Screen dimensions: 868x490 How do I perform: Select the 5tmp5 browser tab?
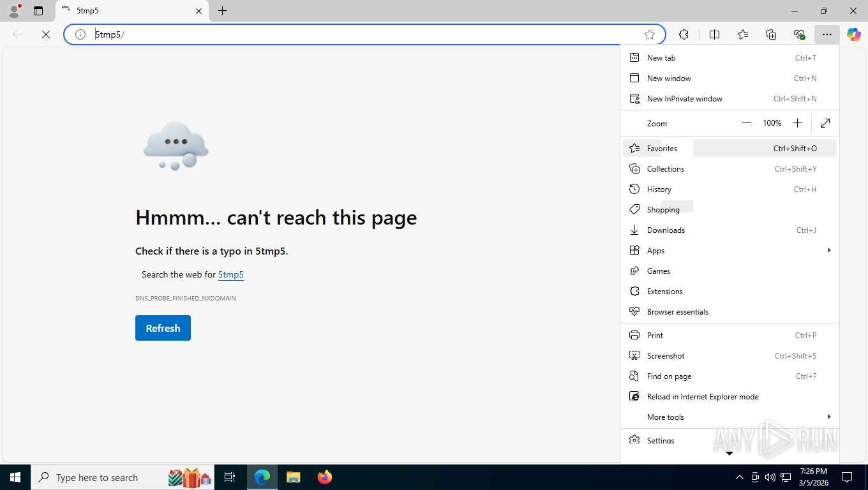[x=132, y=11]
